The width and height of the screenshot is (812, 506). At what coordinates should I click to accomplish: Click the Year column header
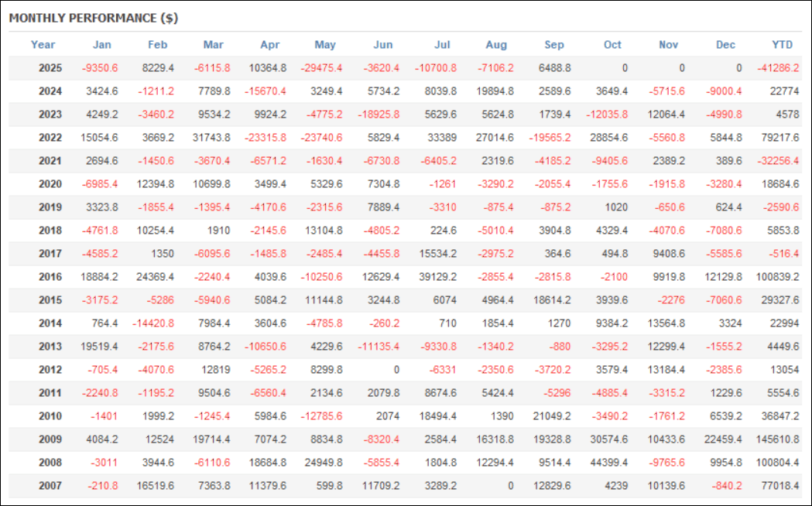[x=43, y=45]
